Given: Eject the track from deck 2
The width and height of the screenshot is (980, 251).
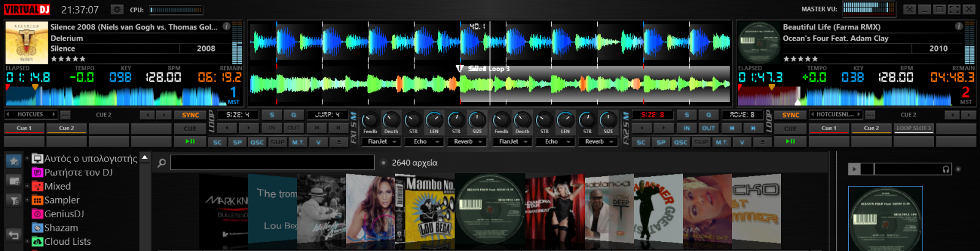Looking at the screenshot, I should pos(763,142).
